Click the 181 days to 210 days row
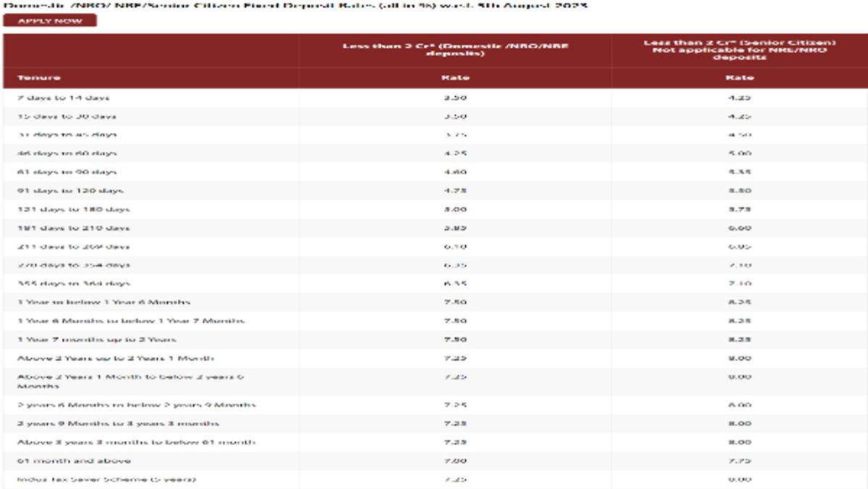 pyautogui.click(x=435, y=228)
